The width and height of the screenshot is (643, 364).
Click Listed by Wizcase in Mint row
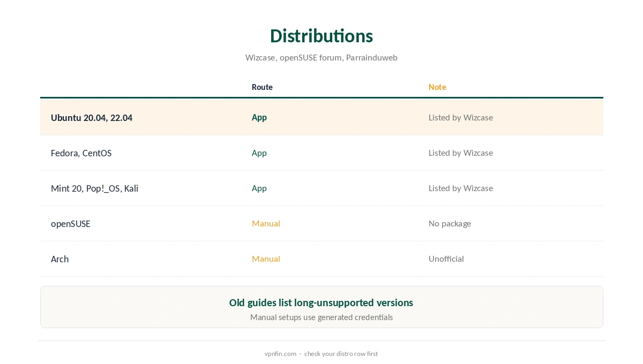[461, 188]
